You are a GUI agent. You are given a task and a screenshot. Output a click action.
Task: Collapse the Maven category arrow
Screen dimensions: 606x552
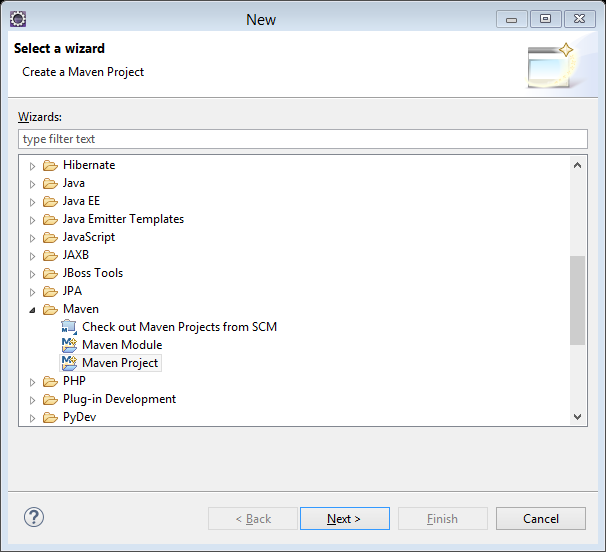(x=32, y=310)
